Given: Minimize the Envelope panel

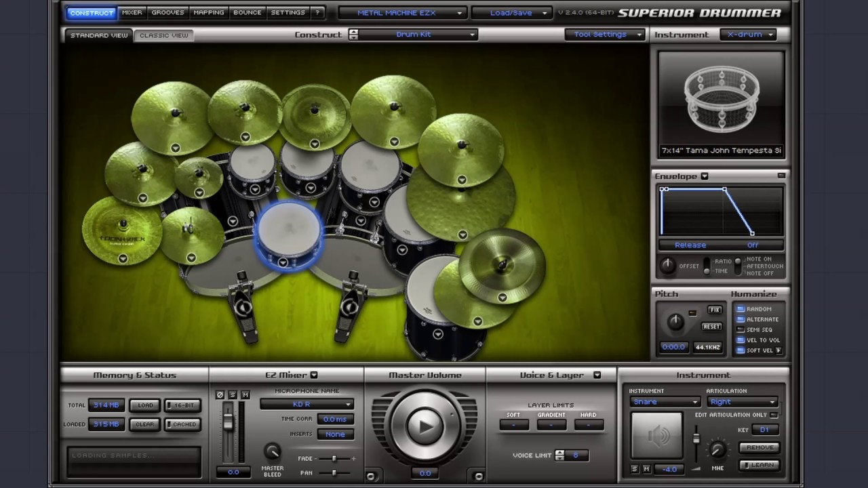Looking at the screenshot, I should point(781,176).
